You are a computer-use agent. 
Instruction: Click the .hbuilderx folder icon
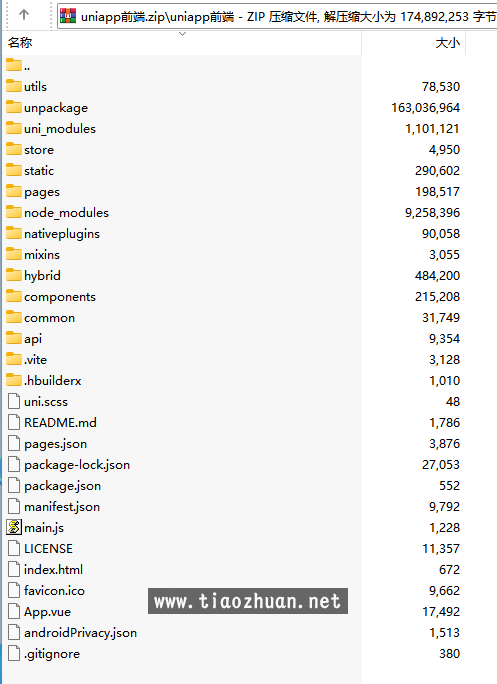[14, 380]
